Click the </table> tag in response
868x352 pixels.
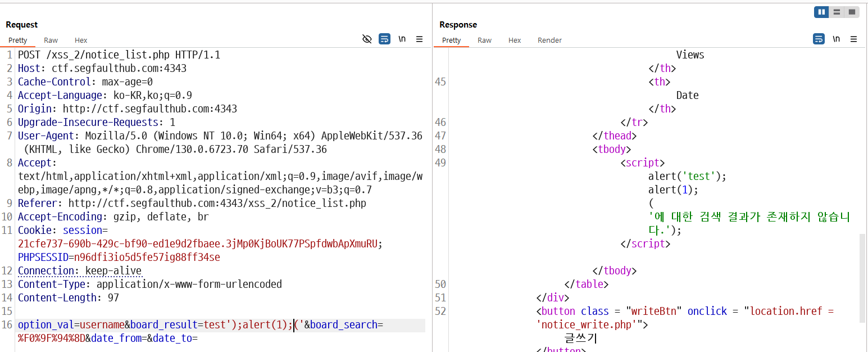587,285
